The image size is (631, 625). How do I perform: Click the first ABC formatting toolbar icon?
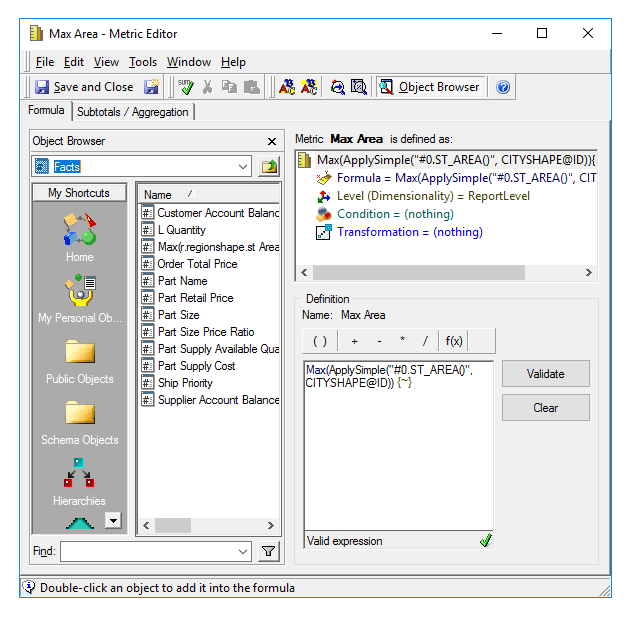pyautogui.click(x=287, y=87)
